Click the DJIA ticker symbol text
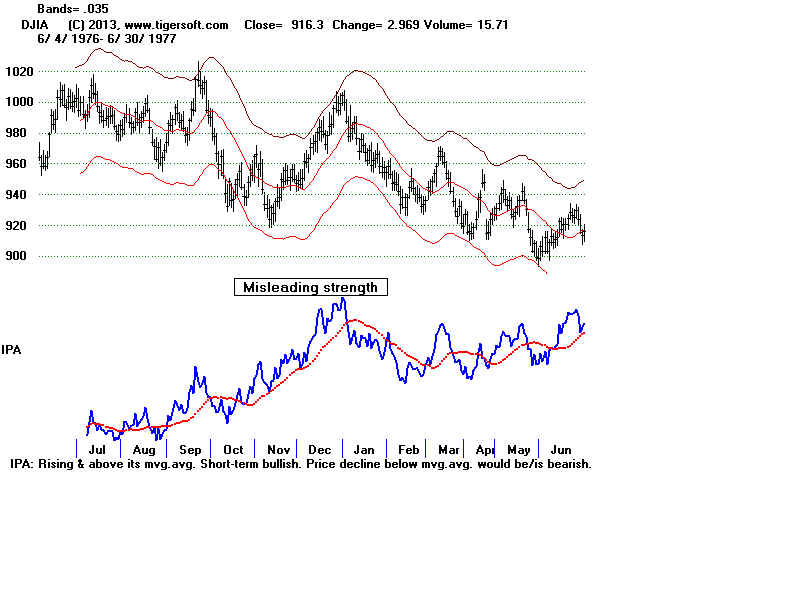 35,25
